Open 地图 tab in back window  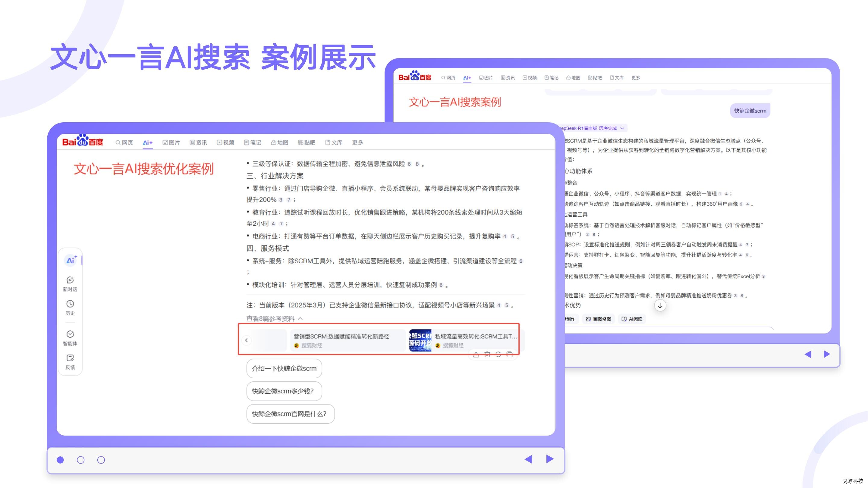point(573,78)
